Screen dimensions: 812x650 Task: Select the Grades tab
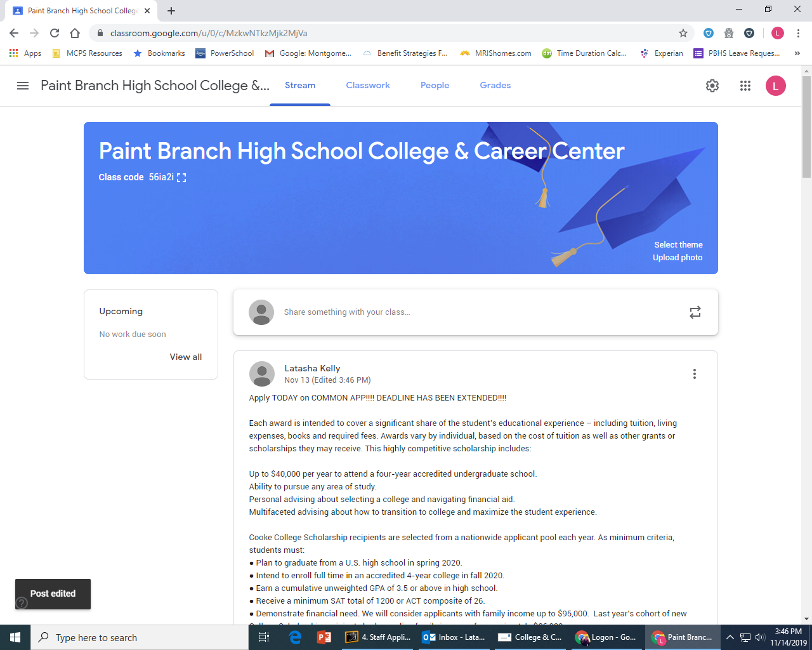(495, 85)
